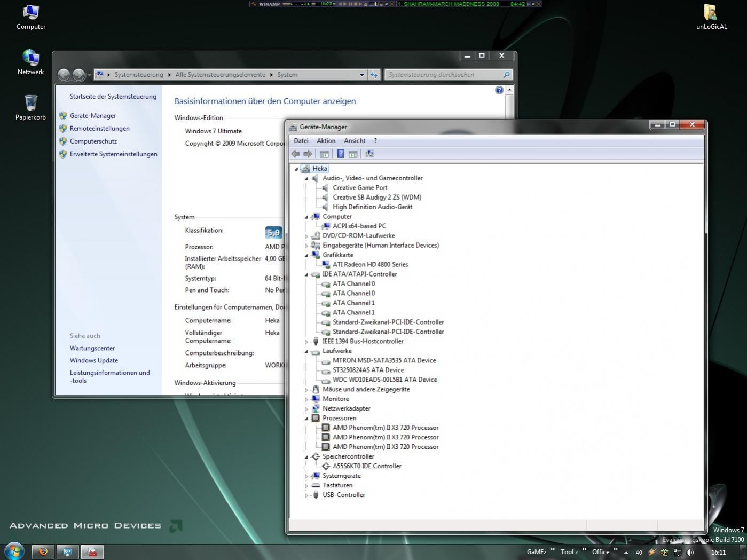The height and width of the screenshot is (560, 747).
Task: Click the volume speaker tray icon
Action: click(x=690, y=553)
